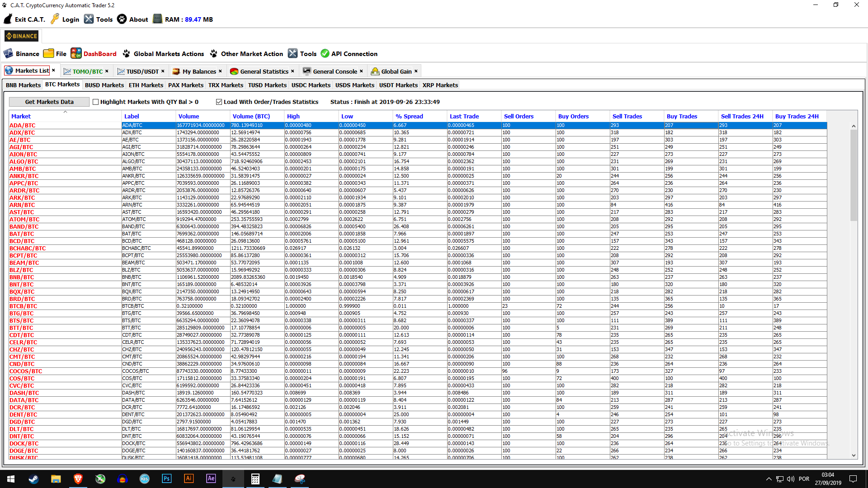Open Global Markets Actions paw icon
The image size is (868, 488).
pyautogui.click(x=126, y=53)
